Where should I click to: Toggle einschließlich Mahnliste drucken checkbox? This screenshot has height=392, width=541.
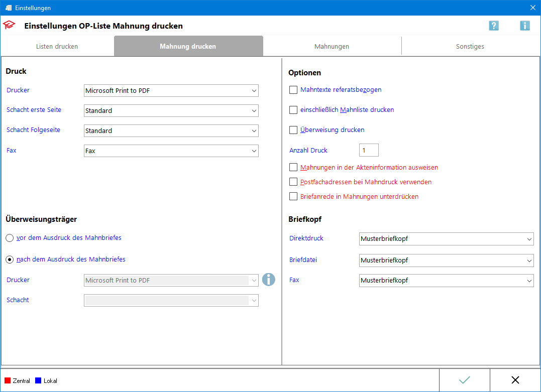(293, 110)
